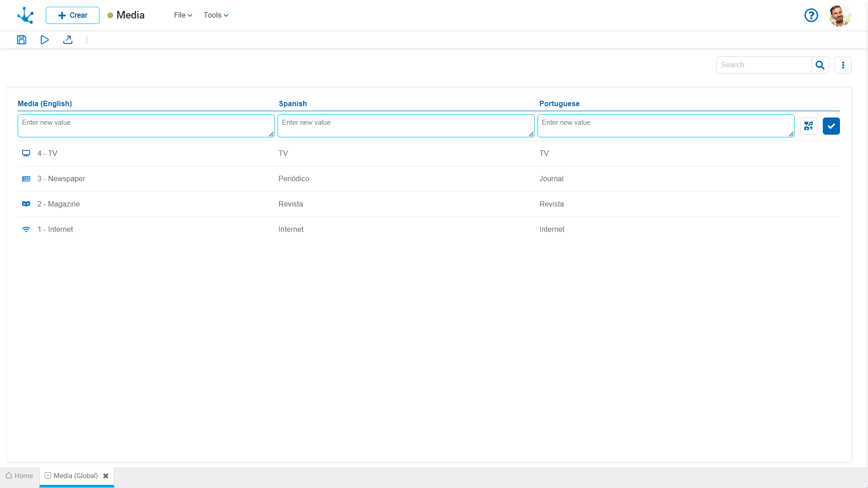Screen dimensions: 868x488
Task: Select the 3 - Newspaper row
Action: coord(61,179)
